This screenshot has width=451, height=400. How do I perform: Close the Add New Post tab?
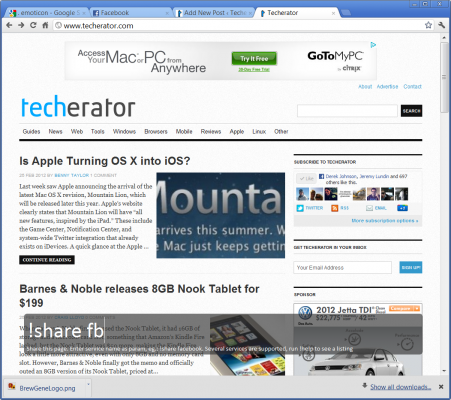coord(250,13)
